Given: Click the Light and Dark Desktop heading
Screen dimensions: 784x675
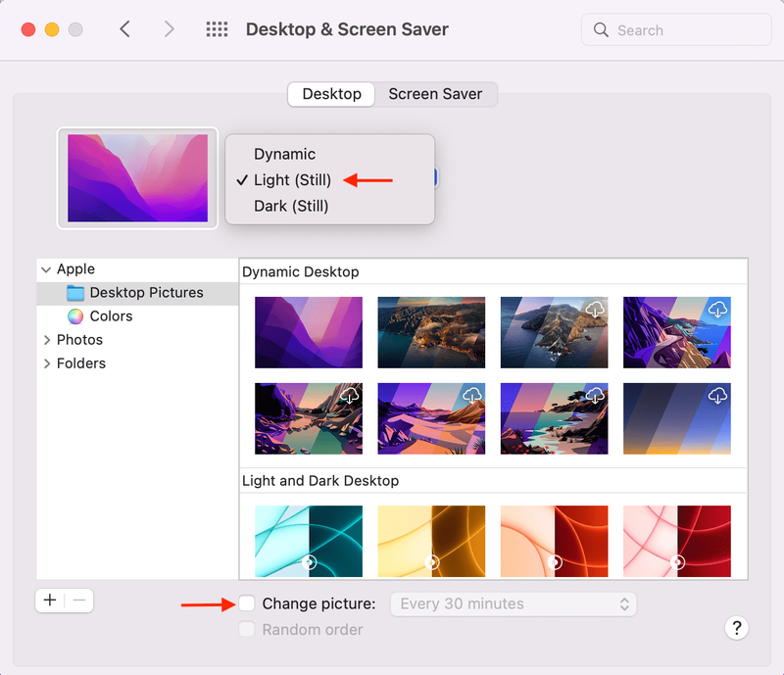Looking at the screenshot, I should 320,481.
